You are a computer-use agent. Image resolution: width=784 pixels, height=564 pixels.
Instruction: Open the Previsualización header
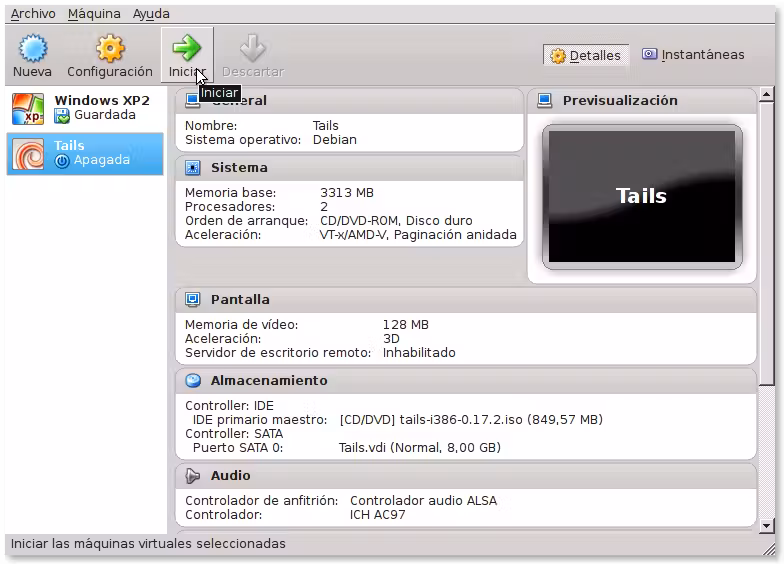tap(620, 100)
